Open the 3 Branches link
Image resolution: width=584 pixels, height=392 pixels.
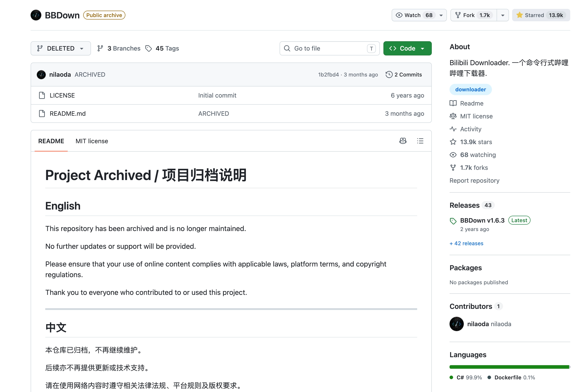pos(119,48)
